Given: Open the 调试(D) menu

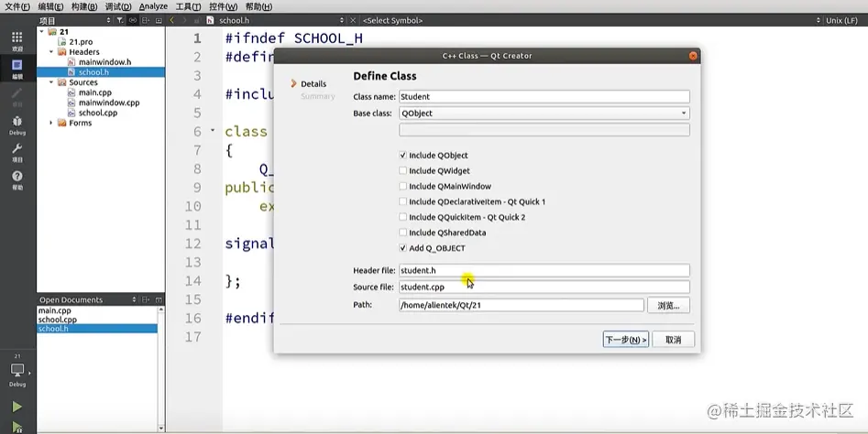Looking at the screenshot, I should [118, 6].
